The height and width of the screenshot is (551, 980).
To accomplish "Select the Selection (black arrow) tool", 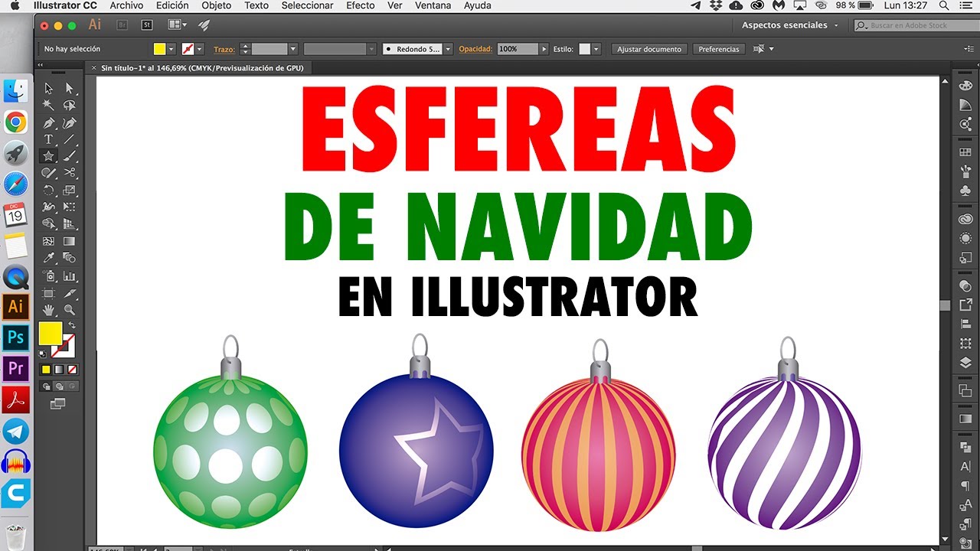I will coord(48,88).
